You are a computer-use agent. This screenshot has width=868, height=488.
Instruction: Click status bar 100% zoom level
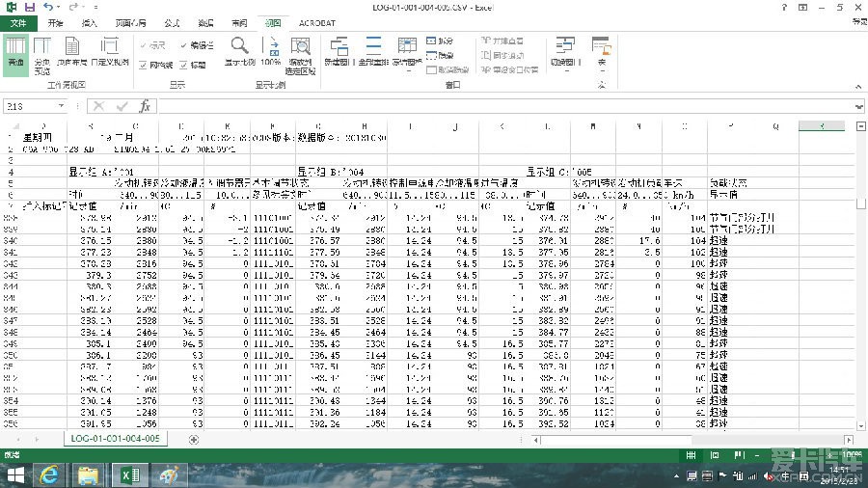click(x=852, y=455)
